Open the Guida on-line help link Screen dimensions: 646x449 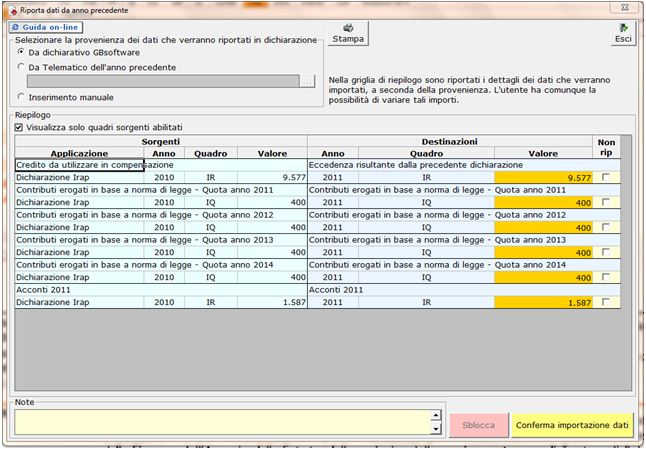(x=46, y=27)
